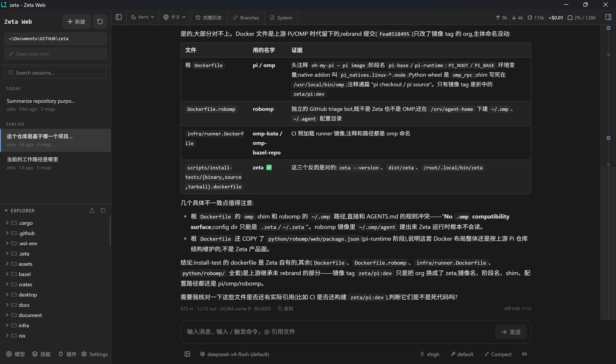Select the Summarize repository purpo... session
This screenshot has width=616, height=364.
point(55,105)
